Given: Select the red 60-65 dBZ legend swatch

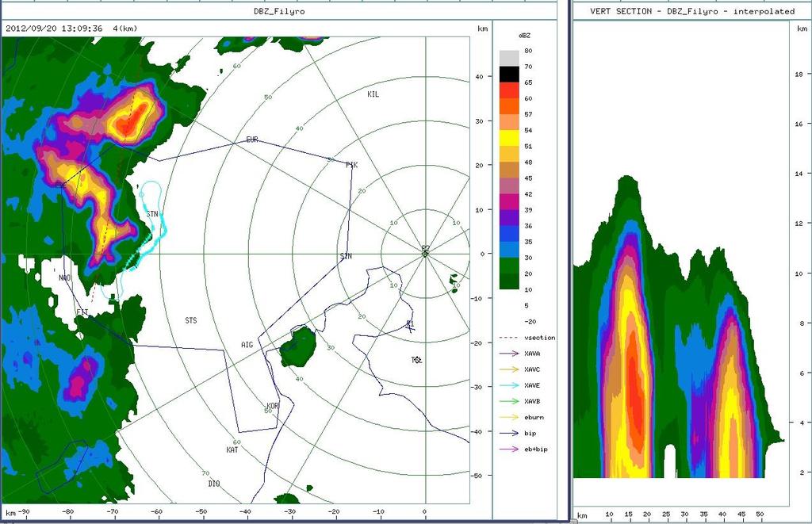Looking at the screenshot, I should point(509,90).
